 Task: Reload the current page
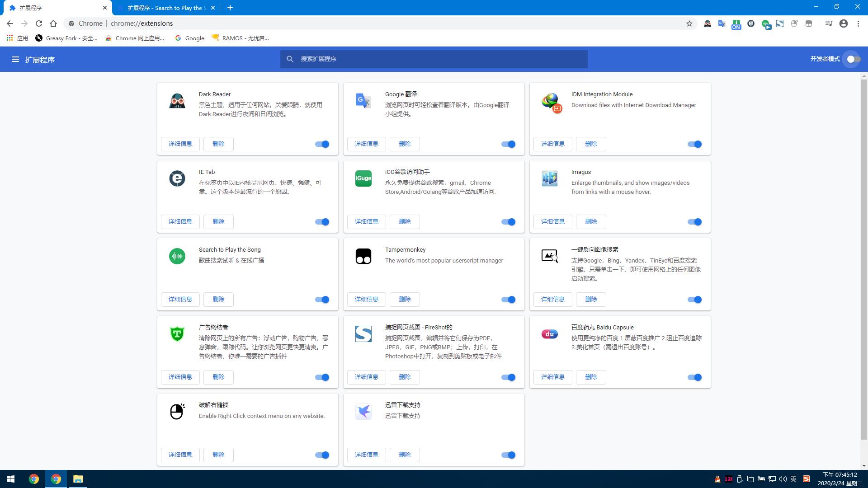tap(39, 23)
